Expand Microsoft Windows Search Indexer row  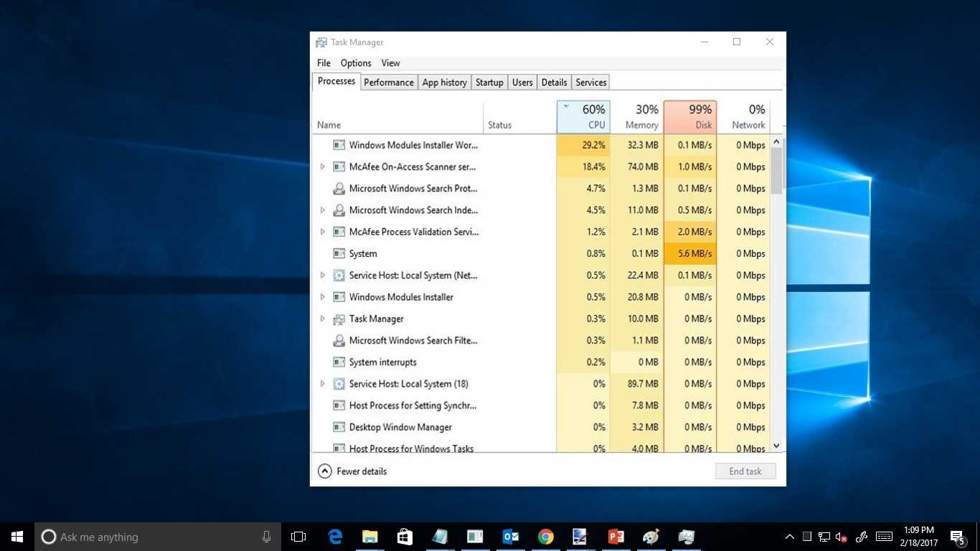click(x=322, y=210)
